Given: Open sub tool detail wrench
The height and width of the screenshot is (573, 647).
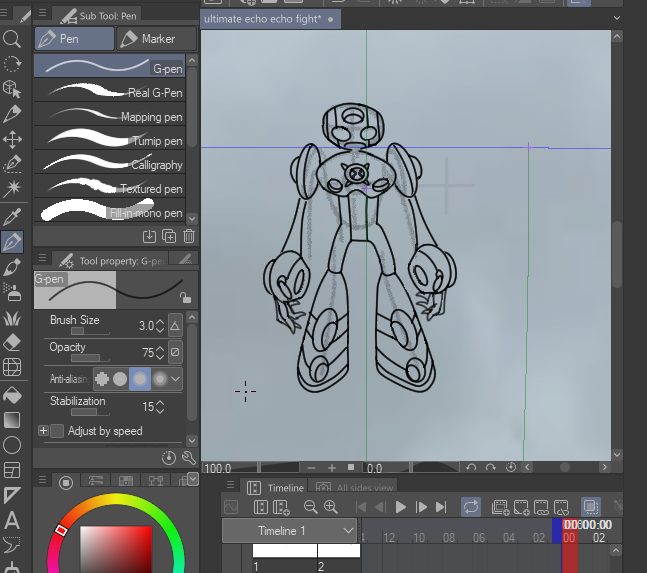Looking at the screenshot, I should click(x=189, y=457).
